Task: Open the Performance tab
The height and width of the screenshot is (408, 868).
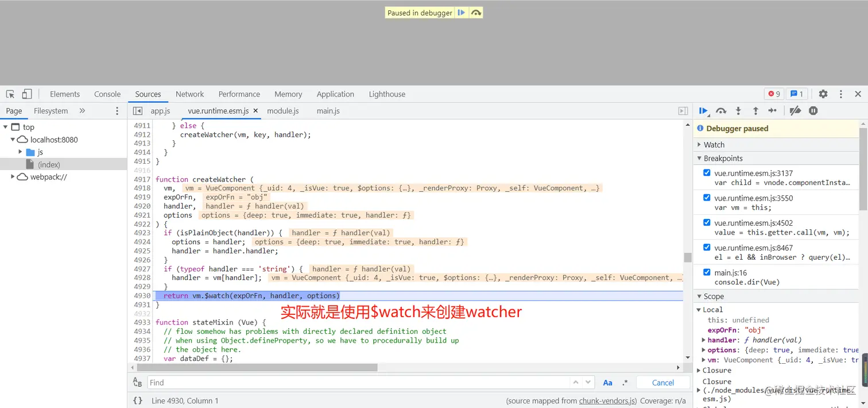Action: pyautogui.click(x=239, y=94)
